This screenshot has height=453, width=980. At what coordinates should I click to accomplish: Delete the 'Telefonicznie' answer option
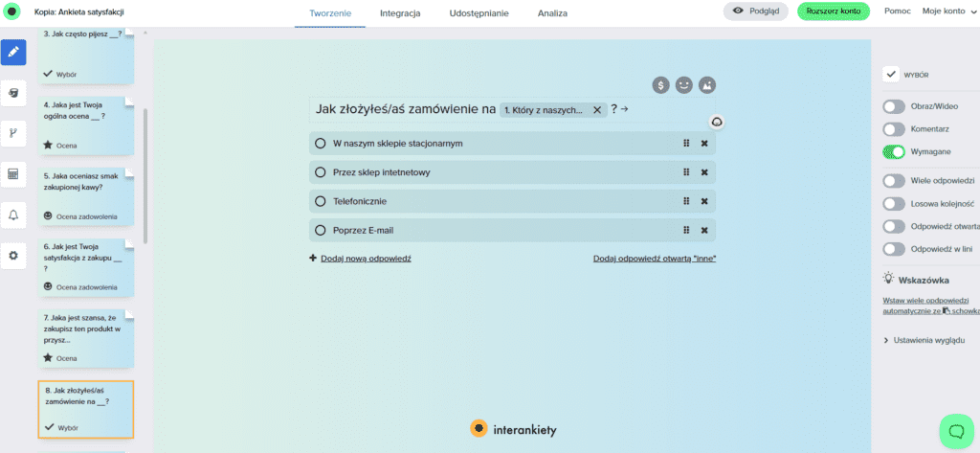click(x=703, y=202)
